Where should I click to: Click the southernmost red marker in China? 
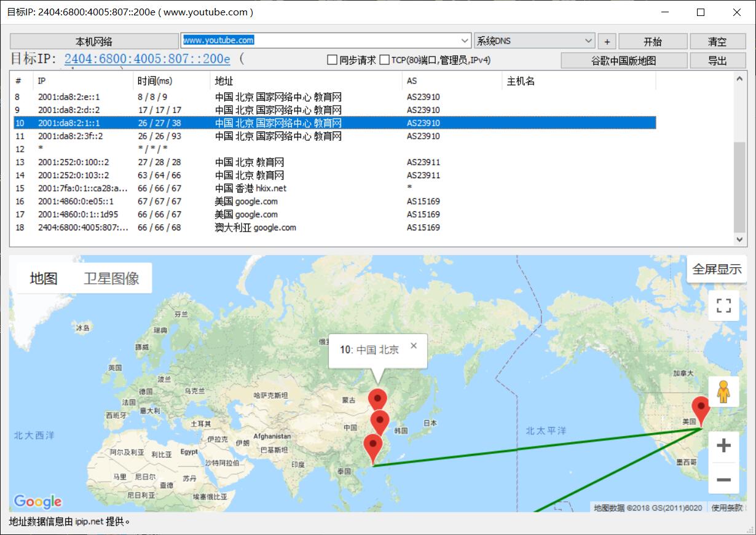(373, 449)
